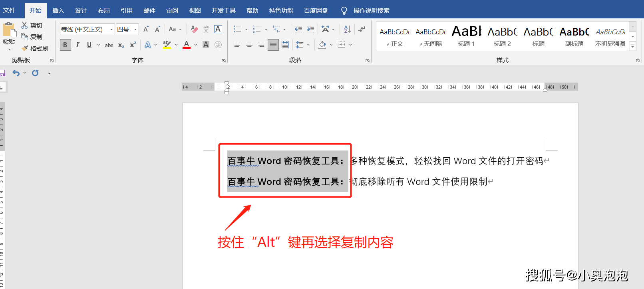This screenshot has height=289, width=644.
Task: Apply the 无间隔 No Spacing style
Action: (431, 37)
